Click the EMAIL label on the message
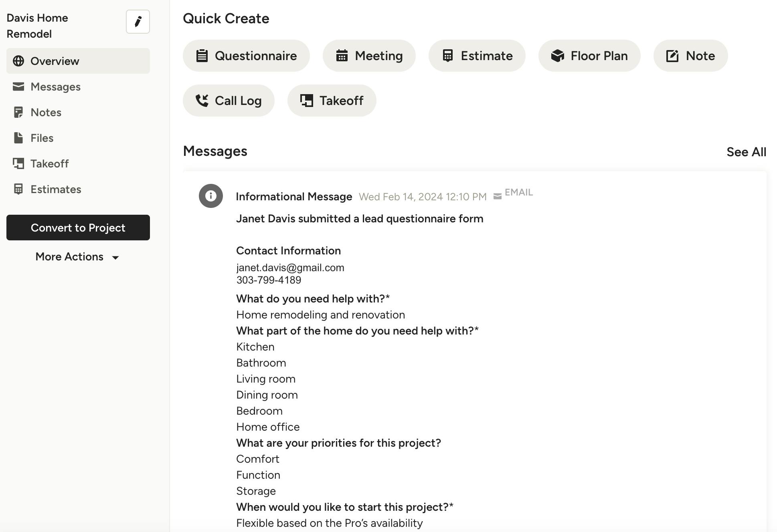777x532 pixels. tap(518, 192)
